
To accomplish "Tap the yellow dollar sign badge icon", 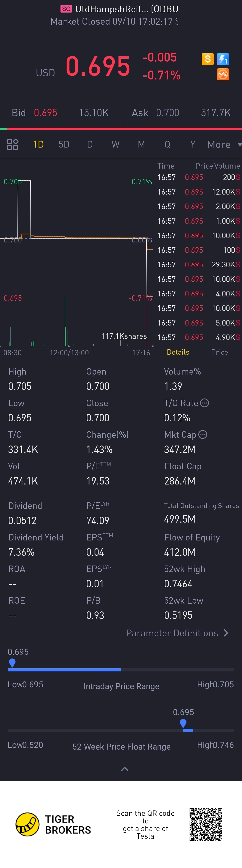I will 208,59.
